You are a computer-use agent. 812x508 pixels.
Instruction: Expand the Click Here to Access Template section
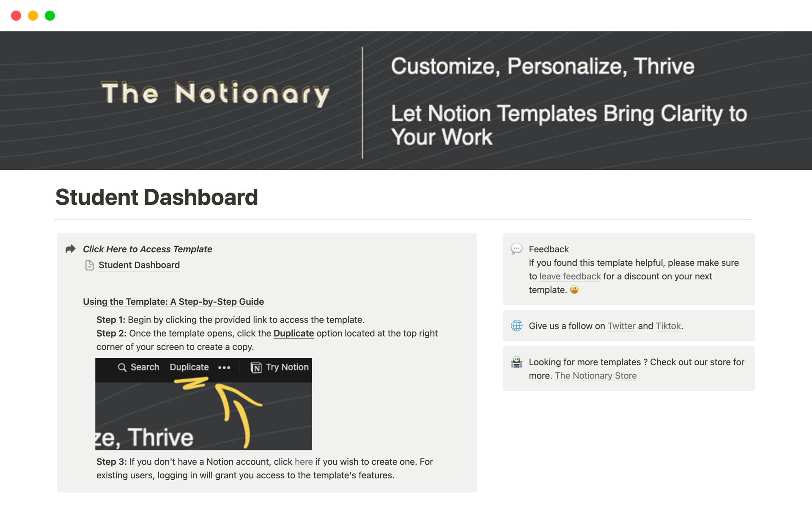[x=70, y=249]
